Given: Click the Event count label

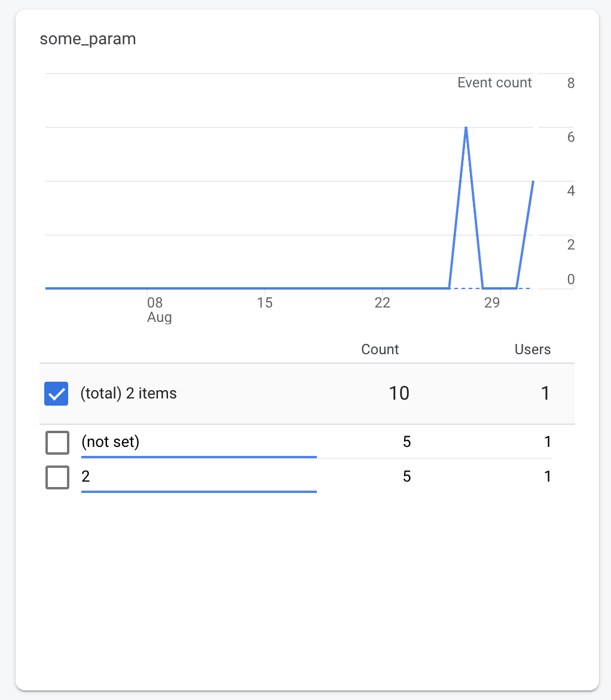Looking at the screenshot, I should click(x=494, y=83).
